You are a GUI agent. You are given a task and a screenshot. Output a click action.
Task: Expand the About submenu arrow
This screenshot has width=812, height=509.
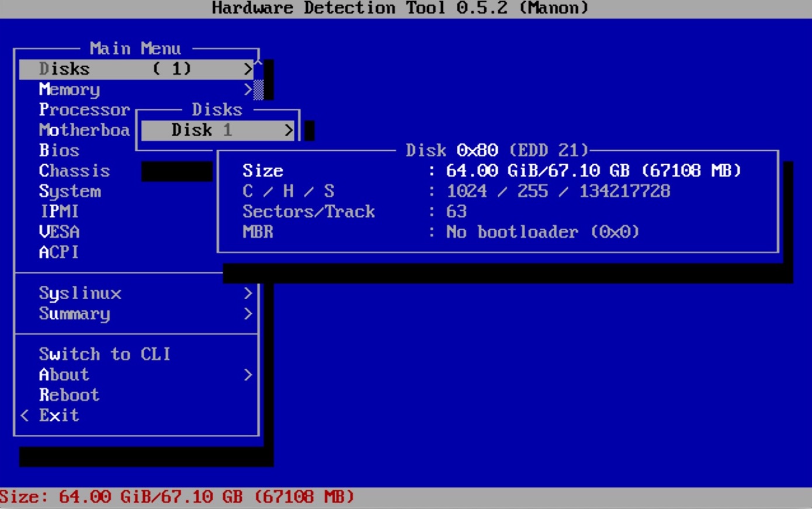click(x=248, y=375)
